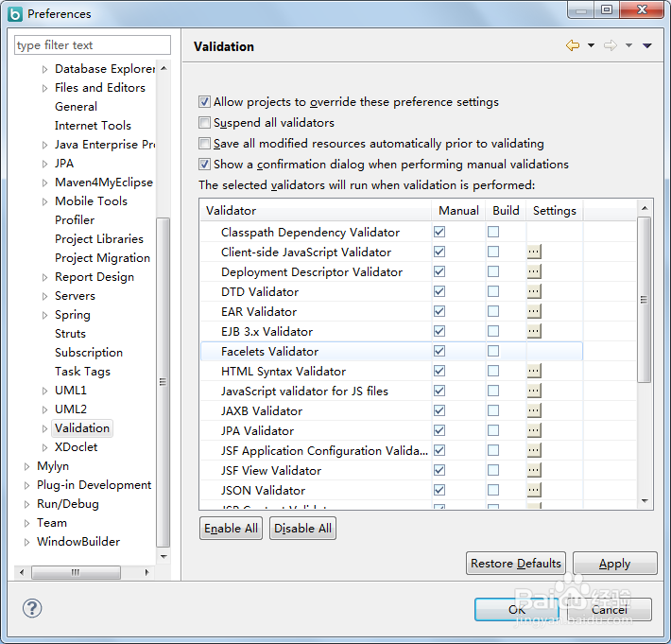The height and width of the screenshot is (644, 671).
Task: Check Build box for Classpath Dependency Validator
Action: pos(493,233)
